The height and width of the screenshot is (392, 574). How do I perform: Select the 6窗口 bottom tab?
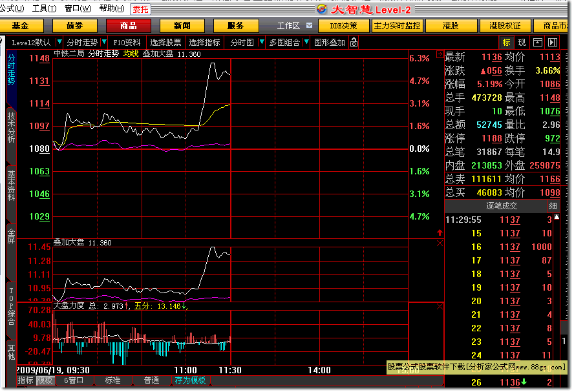pos(74,380)
